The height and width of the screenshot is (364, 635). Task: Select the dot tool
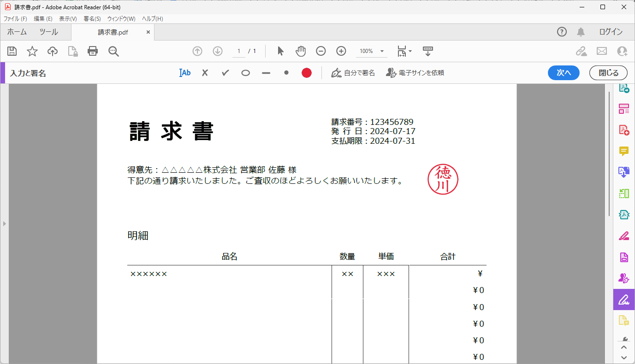[286, 73]
